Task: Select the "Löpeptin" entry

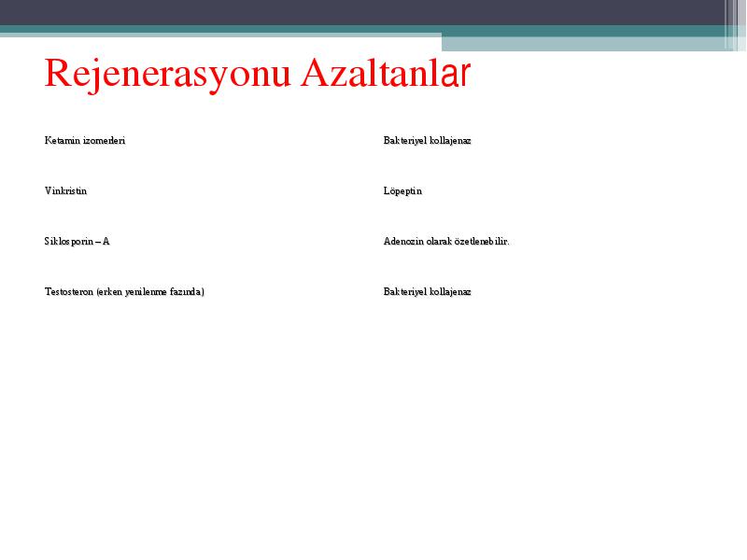Action: [402, 191]
